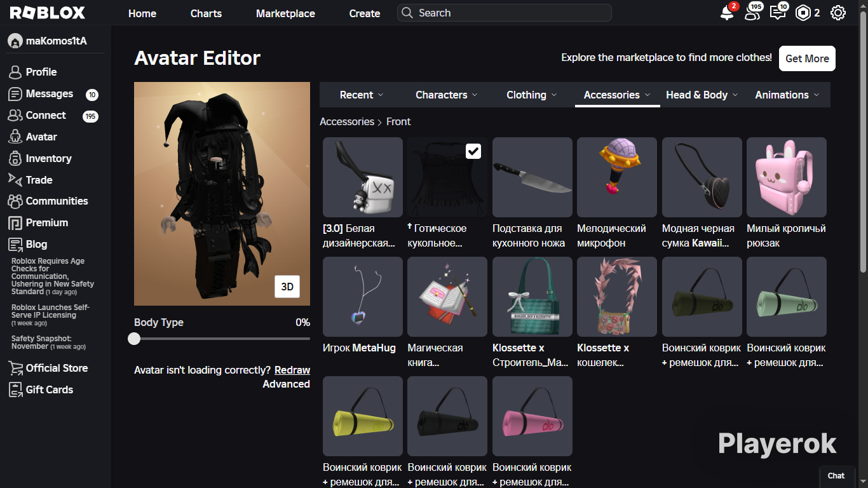Open the Official Store cart icon

point(15,369)
